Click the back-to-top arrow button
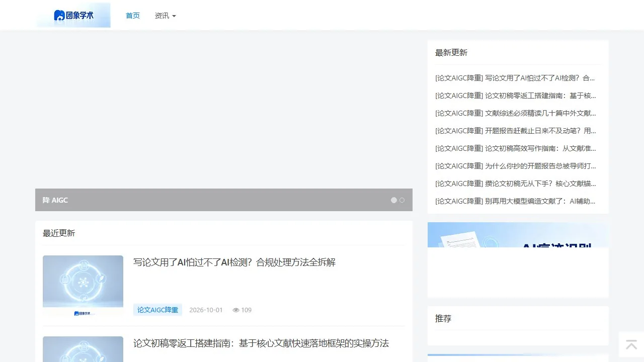Screen dimensions: 644x362 (631, 344)
